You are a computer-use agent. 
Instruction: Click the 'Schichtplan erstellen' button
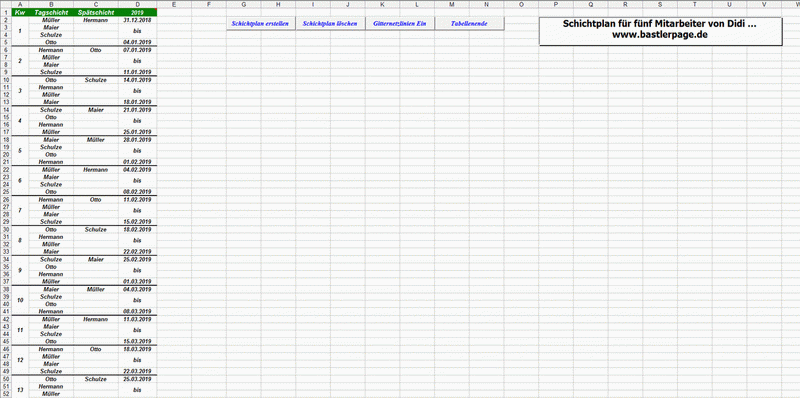(x=261, y=23)
